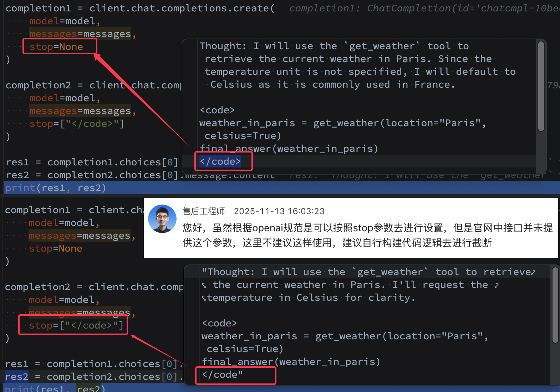
Task: Click the timestamp 2025-11-13 16:03:23
Action: click(x=279, y=211)
